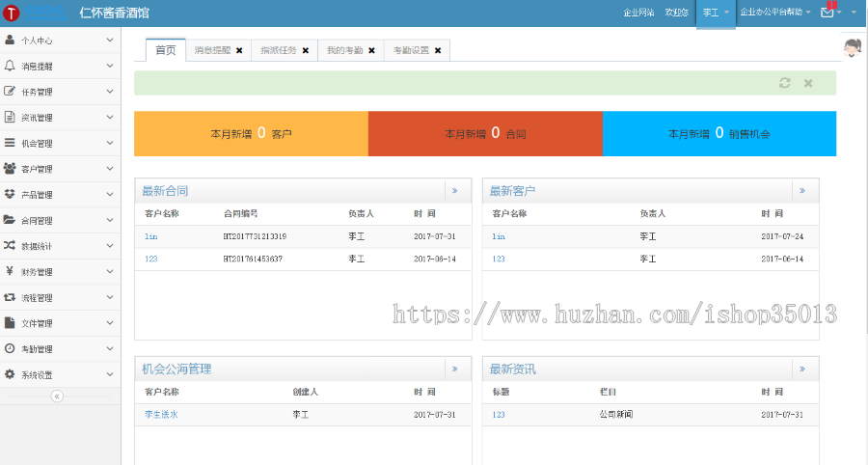Open the customer service avatar
The height and width of the screenshot is (465, 868).
point(853,47)
